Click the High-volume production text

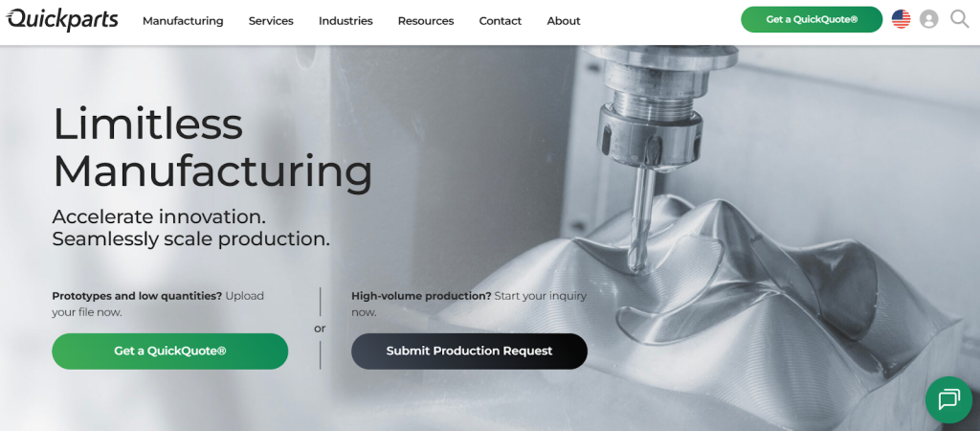pos(421,296)
